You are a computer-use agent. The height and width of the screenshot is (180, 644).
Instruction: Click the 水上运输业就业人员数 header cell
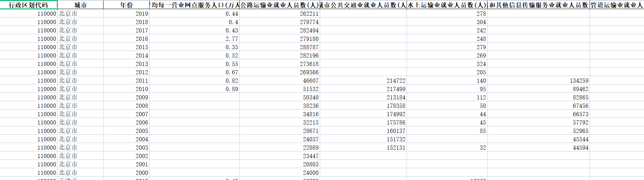pyautogui.click(x=447, y=5)
